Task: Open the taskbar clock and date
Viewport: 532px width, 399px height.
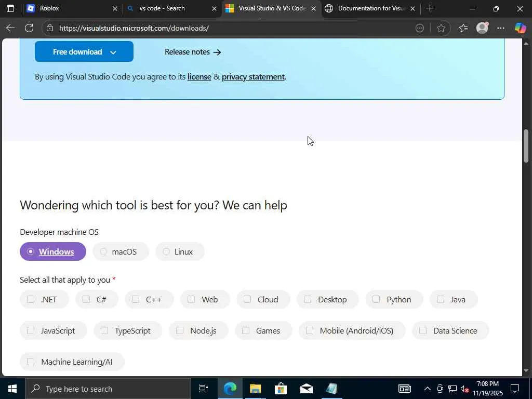Action: click(x=487, y=389)
